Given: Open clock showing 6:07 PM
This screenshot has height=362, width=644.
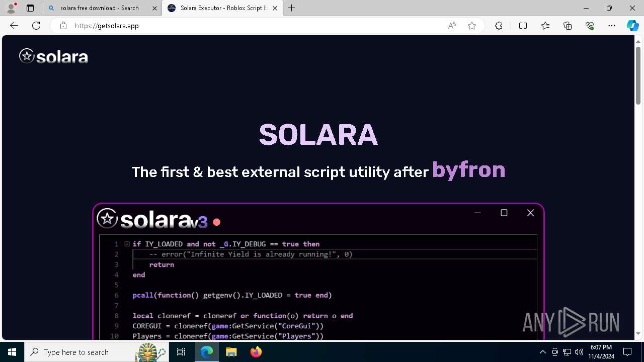Looking at the screenshot, I should tap(601, 352).
